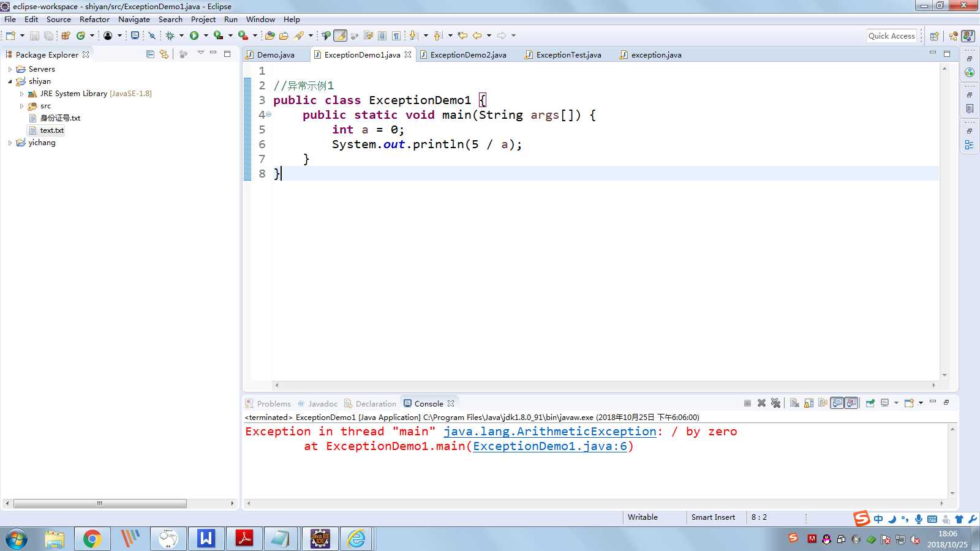Viewport: 980px width, 551px height.
Task: Go to Next Annotation arrow icon
Action: click(x=412, y=36)
